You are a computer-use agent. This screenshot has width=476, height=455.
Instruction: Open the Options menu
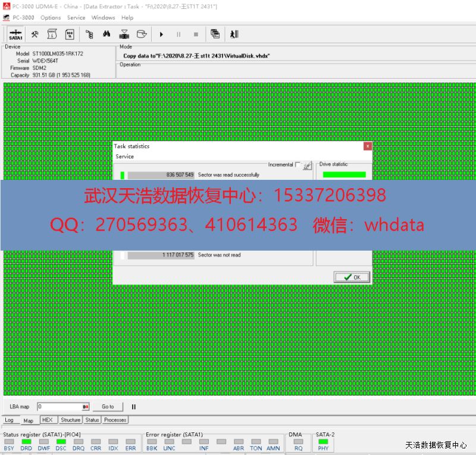[51, 18]
